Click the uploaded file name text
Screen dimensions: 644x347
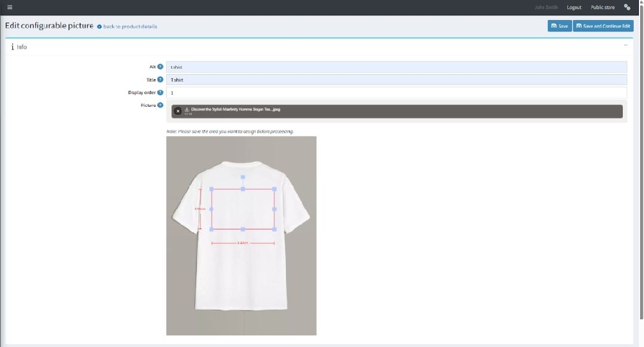(235, 109)
